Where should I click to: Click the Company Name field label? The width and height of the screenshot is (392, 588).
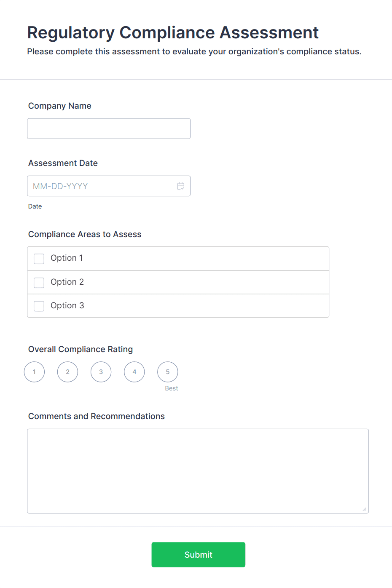tap(59, 106)
